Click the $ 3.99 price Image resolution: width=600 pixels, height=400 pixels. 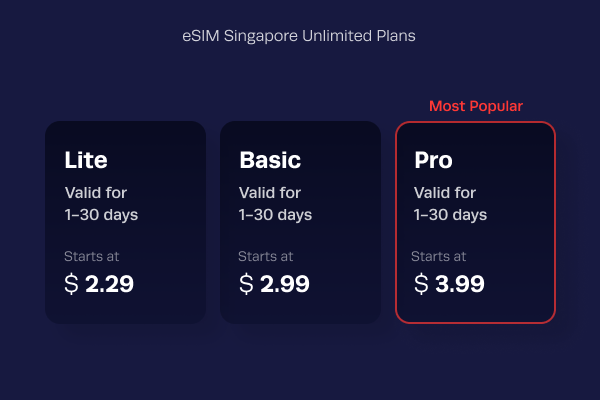(x=449, y=284)
